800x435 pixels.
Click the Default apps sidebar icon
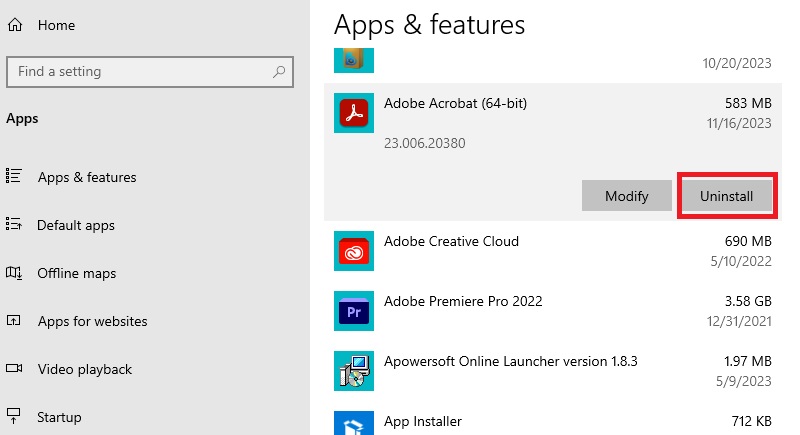[x=14, y=224]
